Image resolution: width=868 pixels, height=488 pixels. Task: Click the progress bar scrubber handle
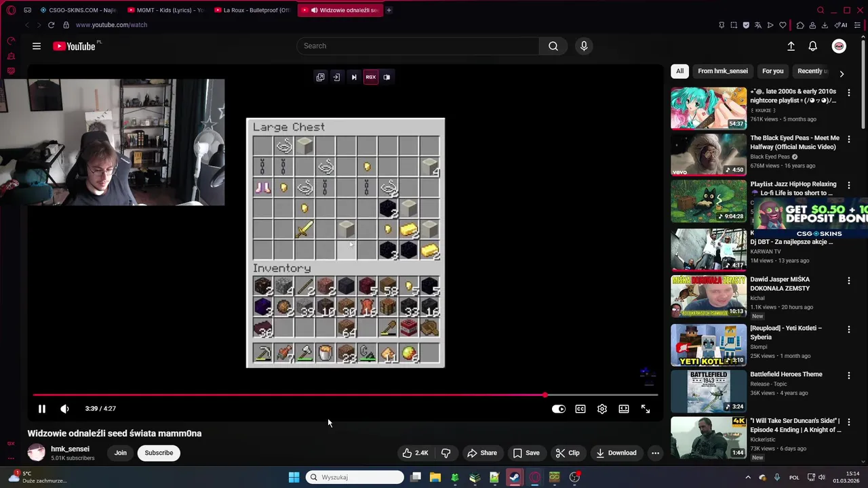545,394
